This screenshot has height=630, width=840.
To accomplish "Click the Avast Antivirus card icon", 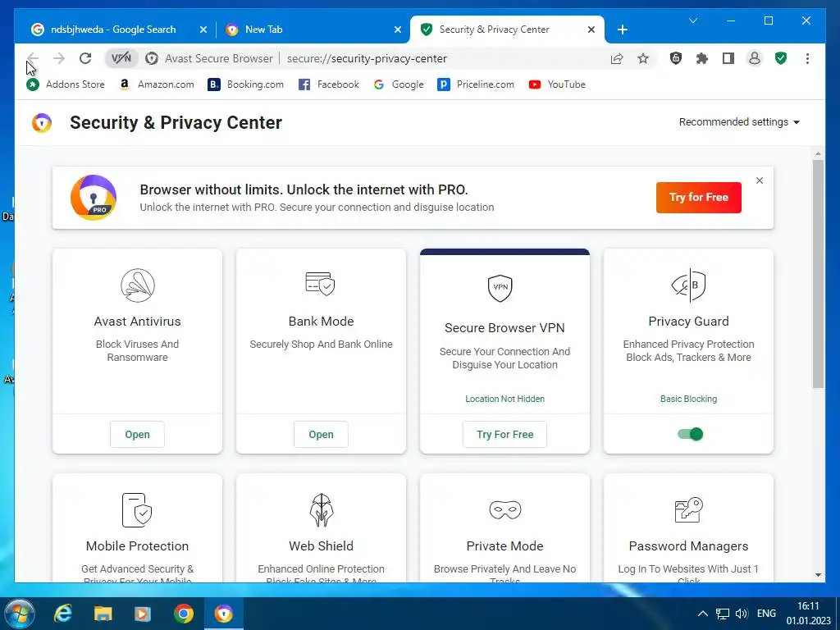I will click(138, 285).
